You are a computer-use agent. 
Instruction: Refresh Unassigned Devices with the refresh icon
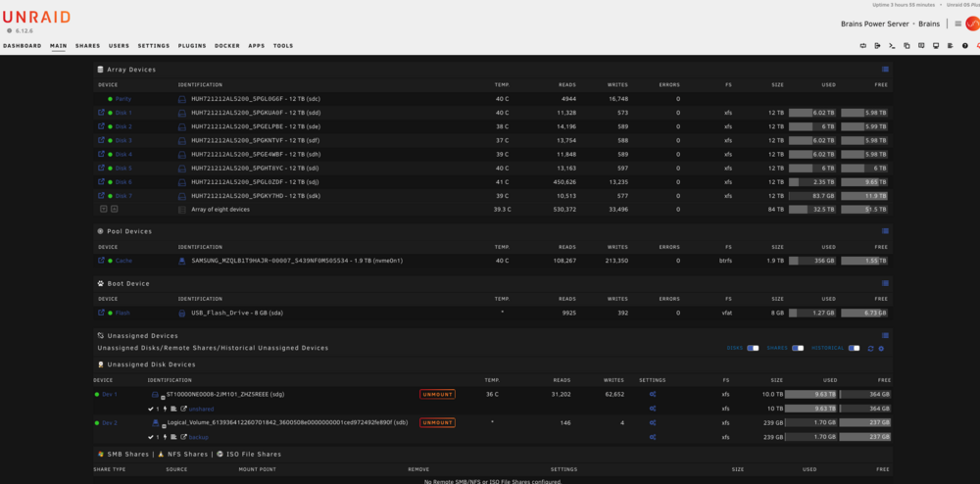pos(870,348)
